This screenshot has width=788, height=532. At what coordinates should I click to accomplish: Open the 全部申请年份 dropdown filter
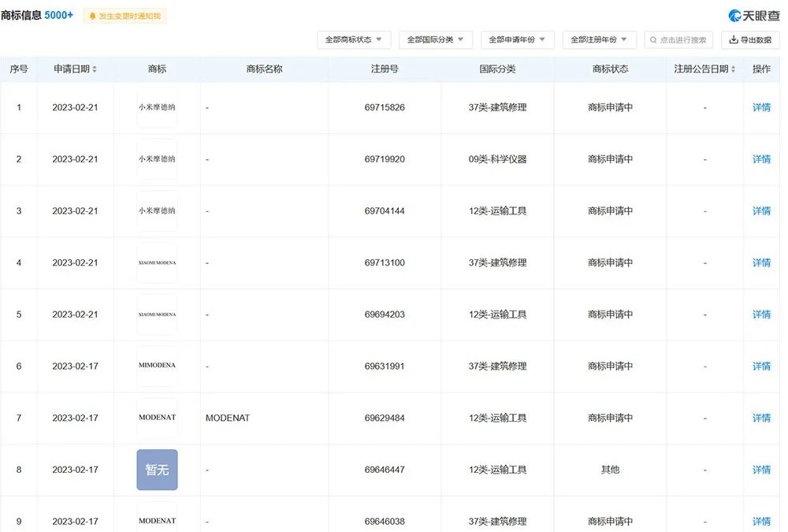click(x=518, y=39)
